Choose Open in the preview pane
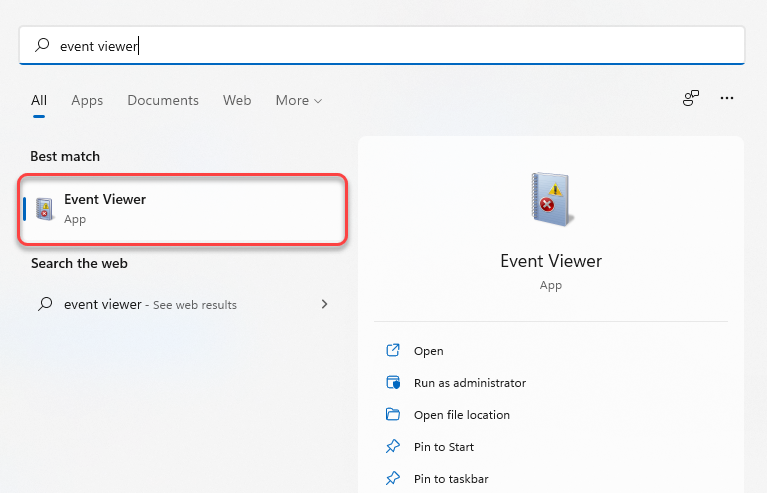The image size is (767, 493). (x=428, y=351)
